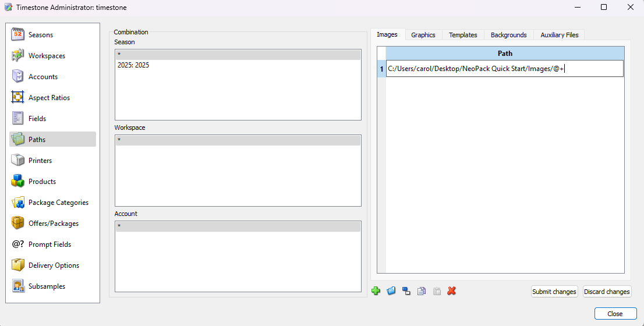644x326 pixels.
Task: Open the Offers/Packages section
Action: 54,224
